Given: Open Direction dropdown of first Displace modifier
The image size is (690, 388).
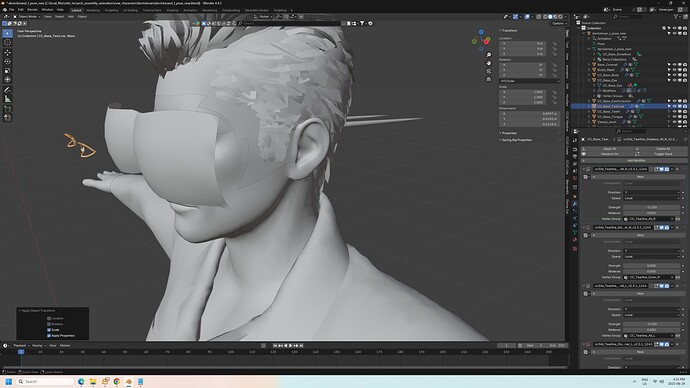Looking at the screenshot, I should coord(651,193).
